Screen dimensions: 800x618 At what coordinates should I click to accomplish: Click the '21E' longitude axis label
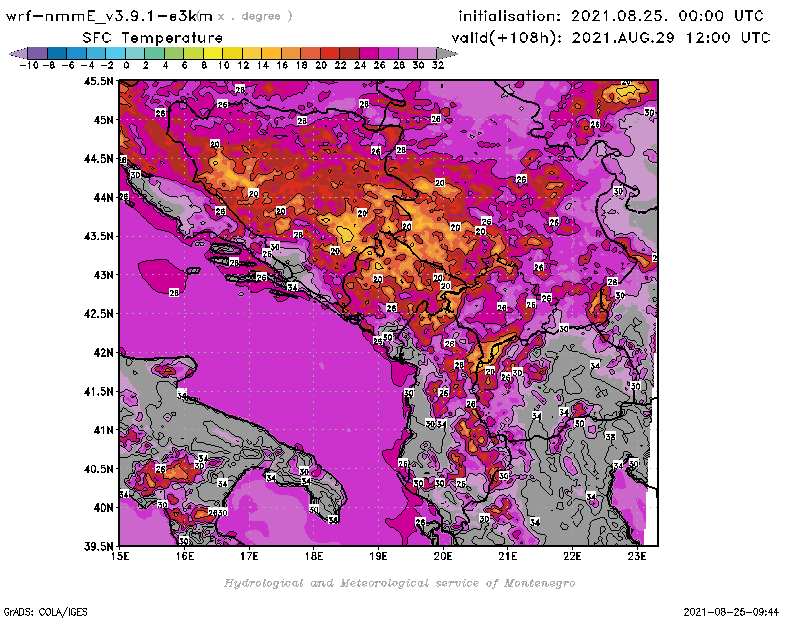508,556
